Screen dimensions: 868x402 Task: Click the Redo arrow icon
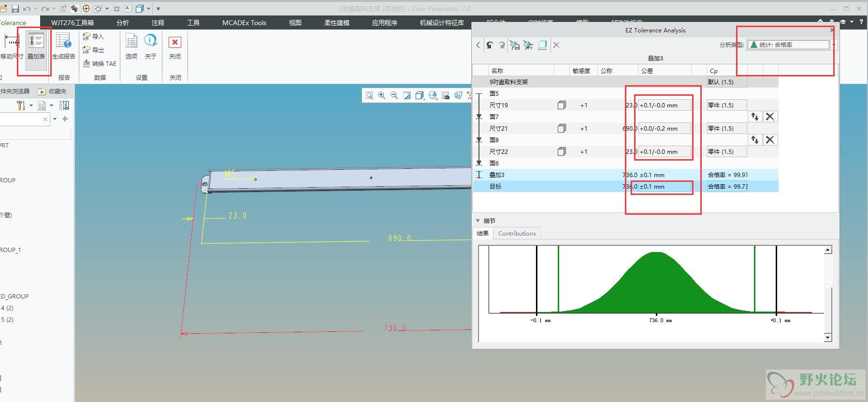(x=45, y=9)
